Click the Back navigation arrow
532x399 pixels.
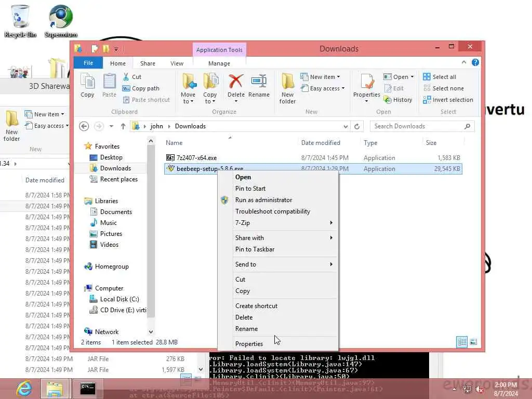click(x=84, y=127)
